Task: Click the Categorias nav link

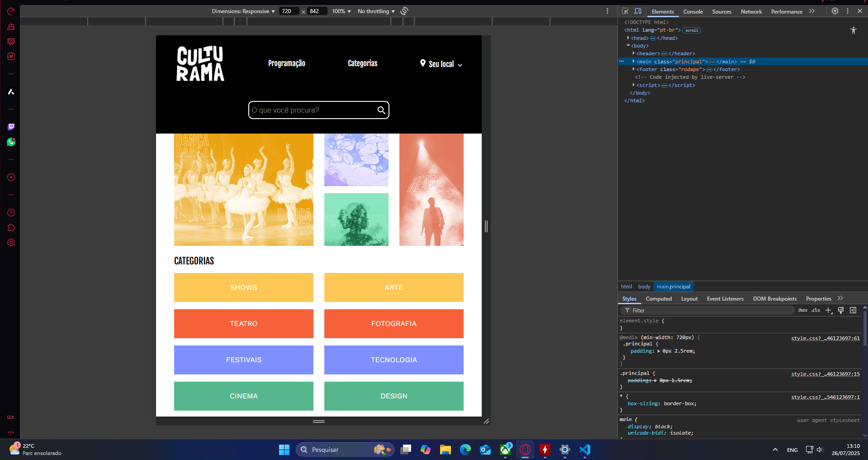Action: coord(363,63)
